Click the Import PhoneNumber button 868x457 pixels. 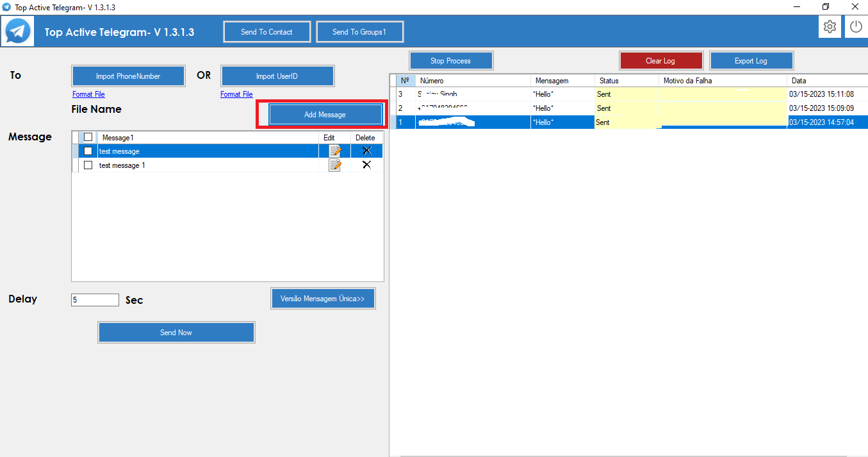tap(128, 76)
